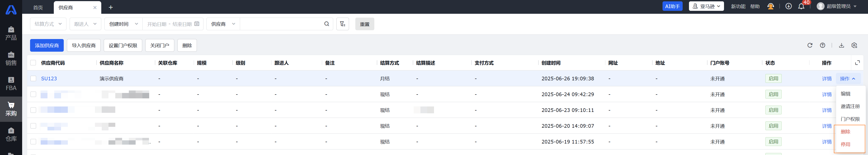The width and height of the screenshot is (868, 155).
Task: Check the row created 2025-06-24 09:42:29
Action: [33, 94]
